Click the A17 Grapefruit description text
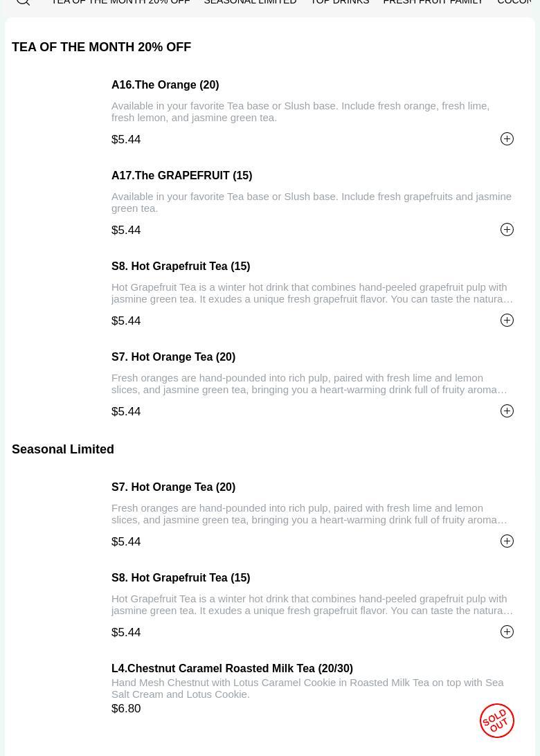The height and width of the screenshot is (756, 540). (311, 202)
